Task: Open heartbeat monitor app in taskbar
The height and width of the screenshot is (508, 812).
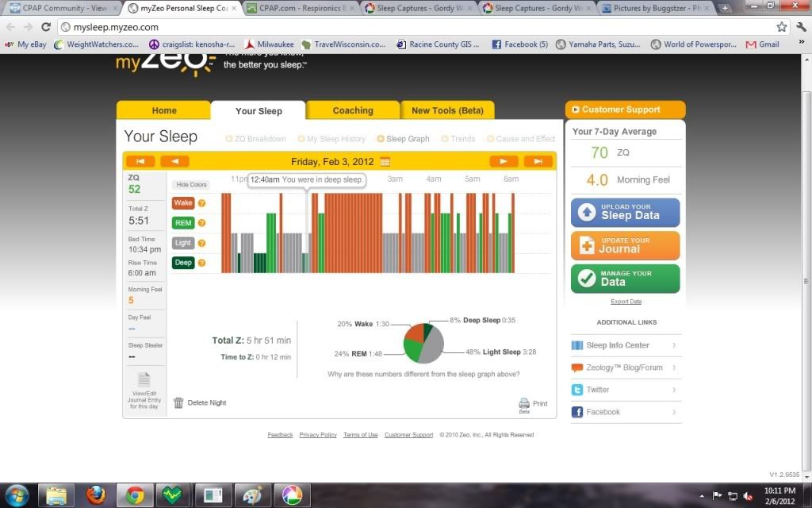Action: pos(173,495)
